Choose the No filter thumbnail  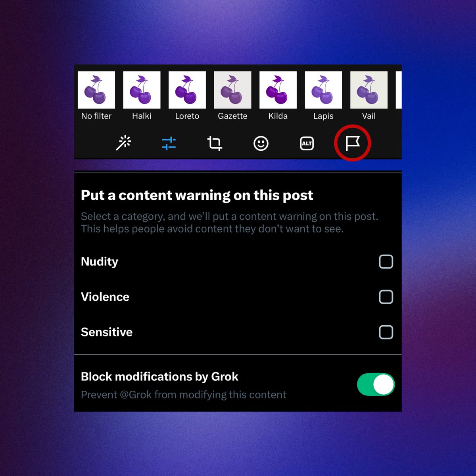(x=96, y=90)
